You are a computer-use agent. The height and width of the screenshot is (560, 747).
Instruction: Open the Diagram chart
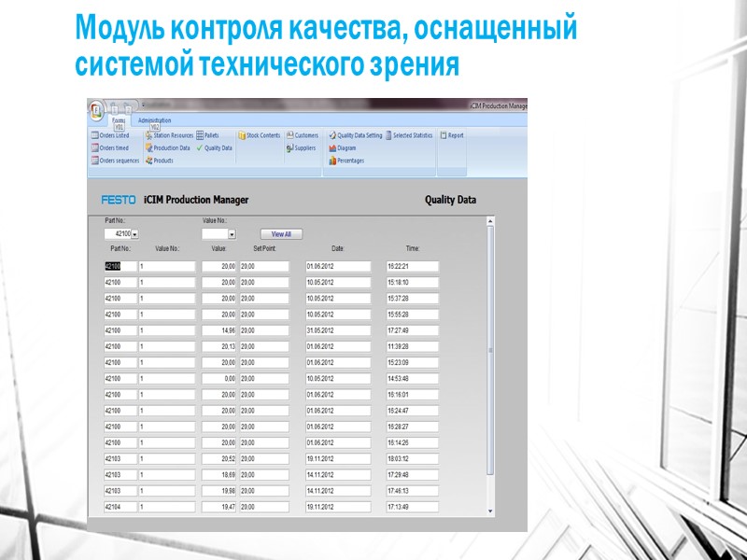(343, 148)
